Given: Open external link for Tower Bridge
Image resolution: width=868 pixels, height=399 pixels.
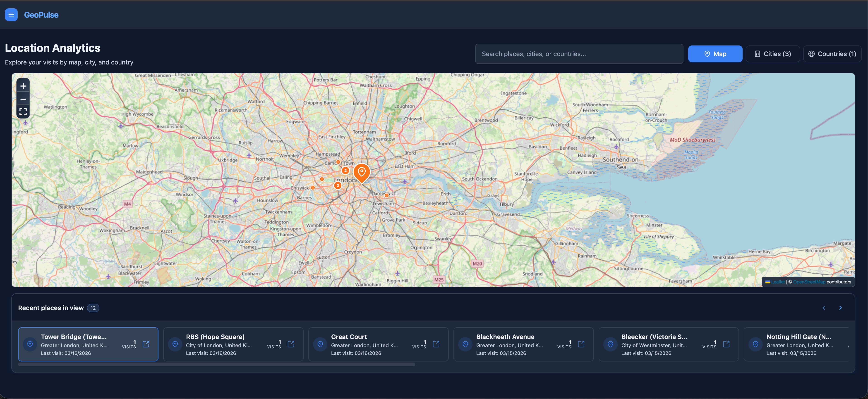Looking at the screenshot, I should tap(146, 344).
